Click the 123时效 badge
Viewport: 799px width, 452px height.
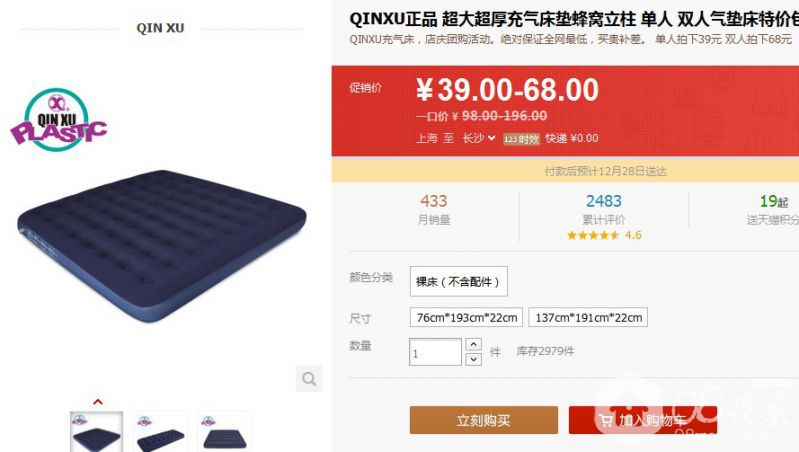521,139
